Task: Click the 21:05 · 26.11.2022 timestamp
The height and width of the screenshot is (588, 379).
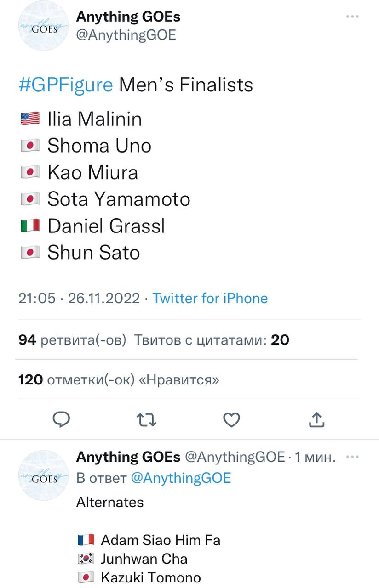Action: coord(79,298)
